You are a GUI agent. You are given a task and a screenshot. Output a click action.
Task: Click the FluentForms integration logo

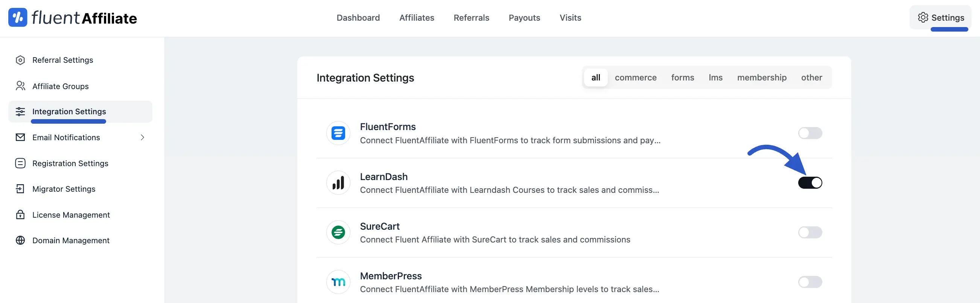[x=338, y=133]
